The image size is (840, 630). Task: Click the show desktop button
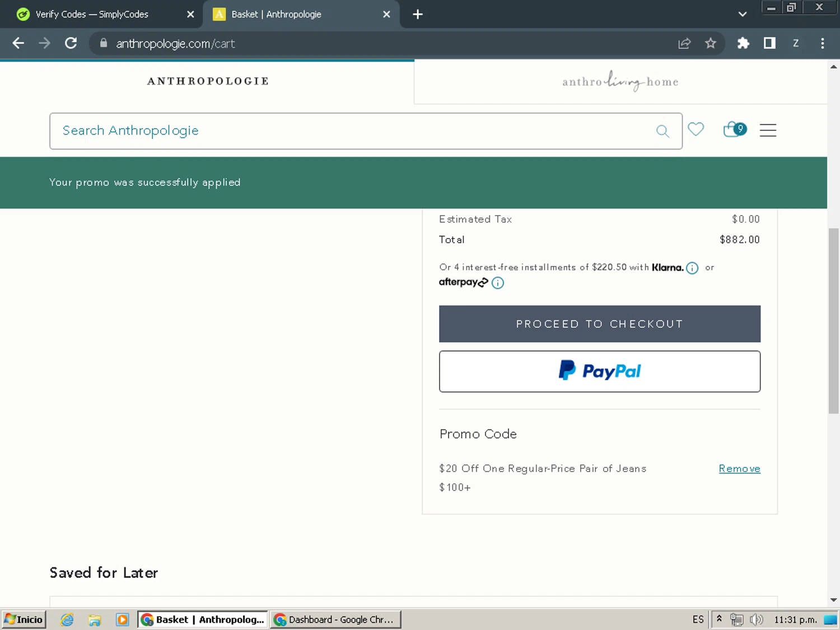click(830, 619)
